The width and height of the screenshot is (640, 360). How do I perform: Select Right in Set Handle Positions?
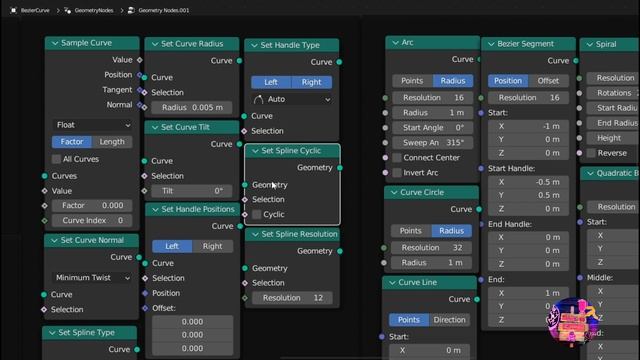pyautogui.click(x=212, y=247)
